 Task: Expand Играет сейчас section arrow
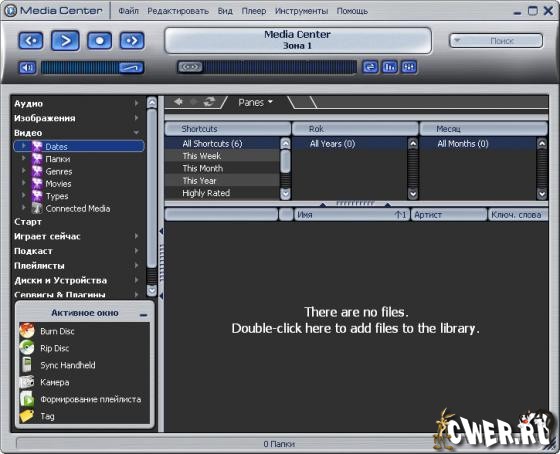[136, 236]
